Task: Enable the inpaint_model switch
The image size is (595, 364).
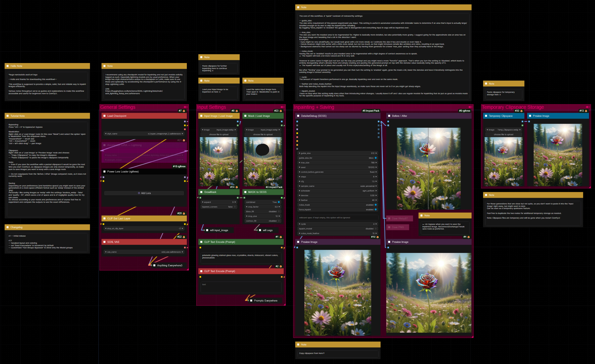Action: click(x=376, y=229)
